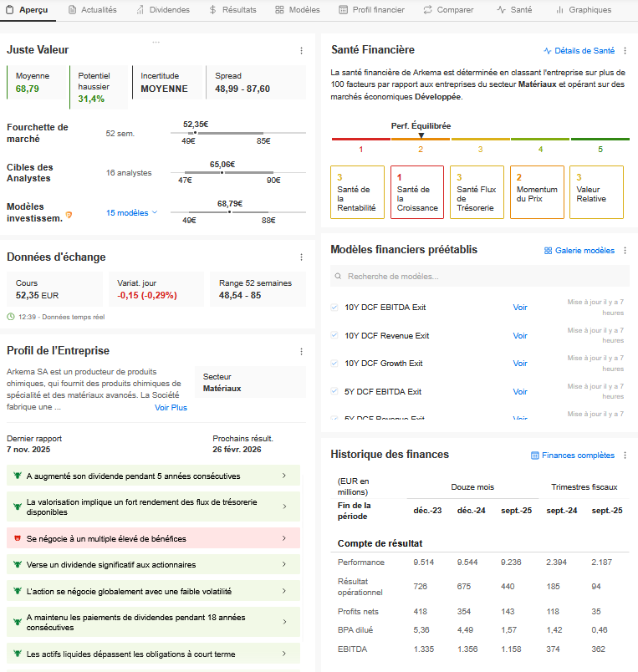
Task: View the 5Y DCF EBITDA Exit model
Action: 520,392
